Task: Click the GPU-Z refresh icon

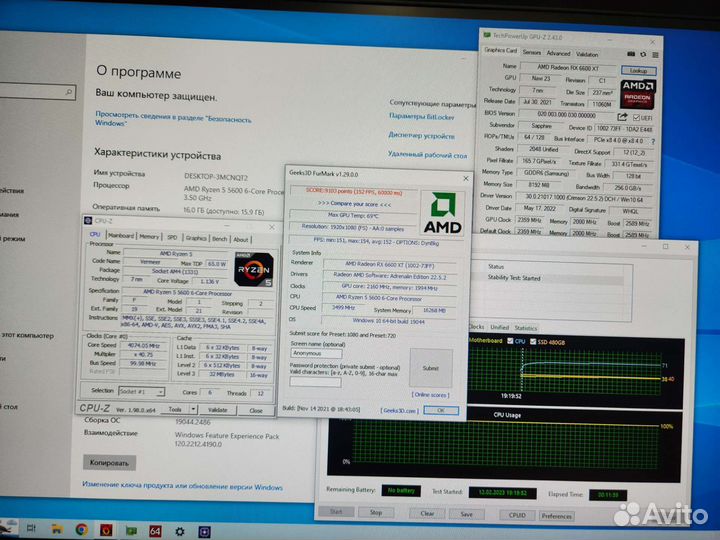Action: (x=643, y=55)
